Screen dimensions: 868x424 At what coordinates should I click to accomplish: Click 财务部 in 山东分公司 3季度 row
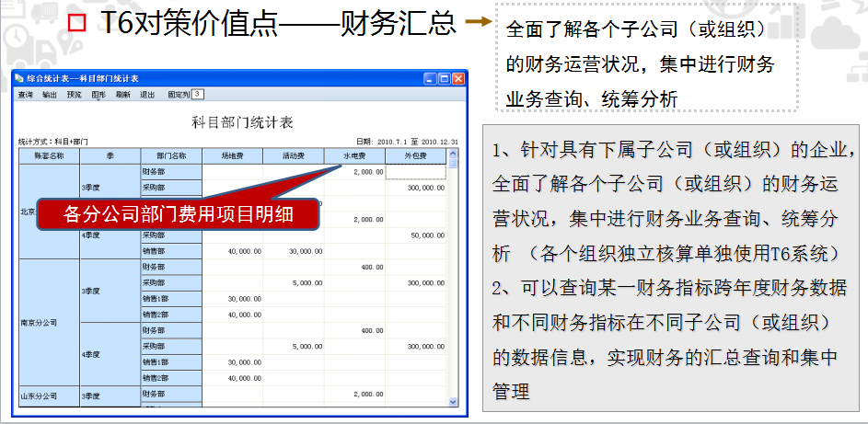click(x=171, y=395)
